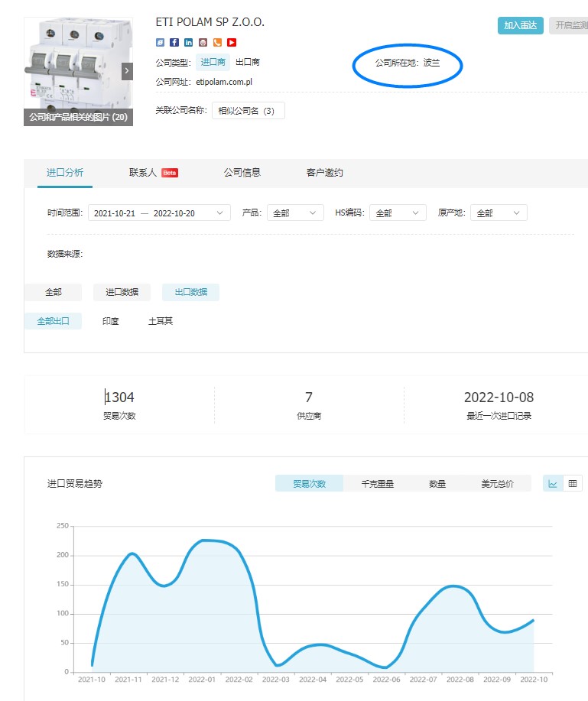Click 公司所在地: 波兰 location text
Screen dimensions: 588x701
(x=408, y=63)
